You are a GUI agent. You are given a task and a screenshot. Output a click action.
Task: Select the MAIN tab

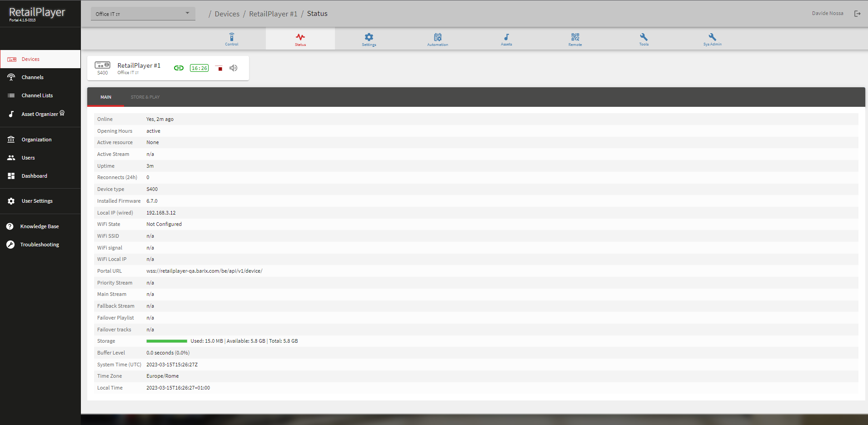(106, 97)
